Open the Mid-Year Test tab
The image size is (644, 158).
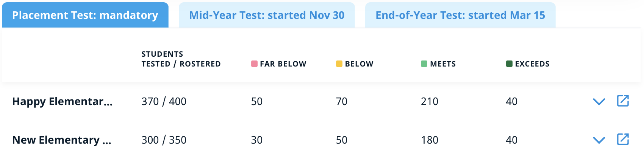[x=267, y=15]
